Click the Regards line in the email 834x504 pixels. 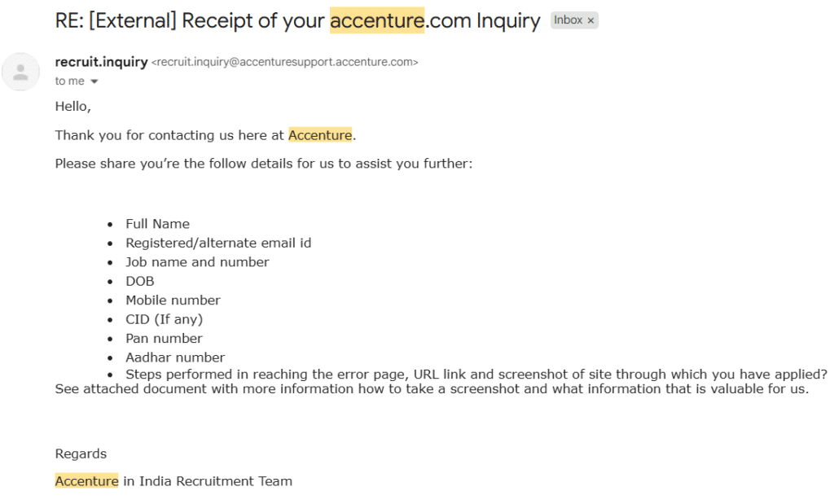tap(80, 454)
